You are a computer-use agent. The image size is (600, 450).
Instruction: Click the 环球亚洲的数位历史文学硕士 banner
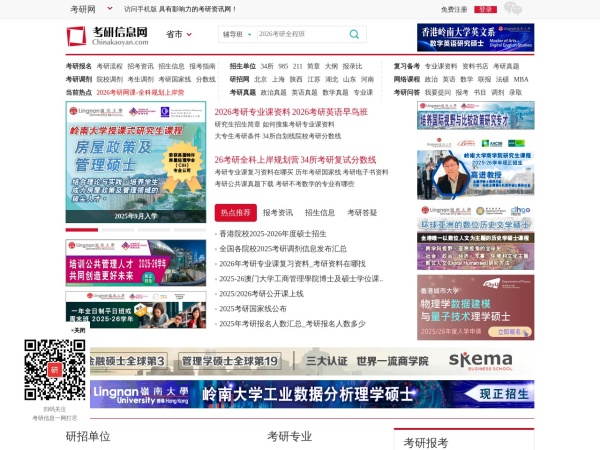point(476,238)
